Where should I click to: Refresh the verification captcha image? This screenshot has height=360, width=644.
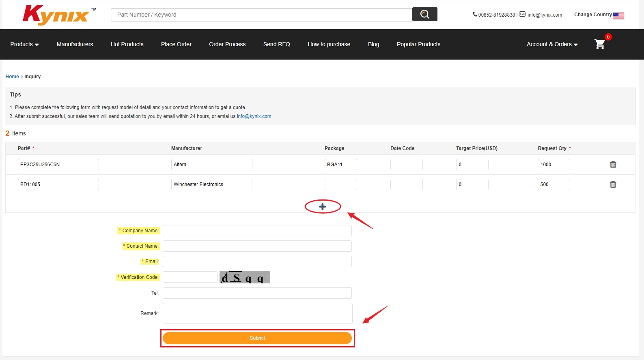click(245, 277)
